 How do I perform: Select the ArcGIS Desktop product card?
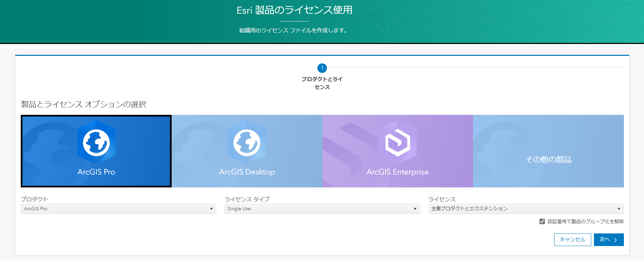pos(247,151)
